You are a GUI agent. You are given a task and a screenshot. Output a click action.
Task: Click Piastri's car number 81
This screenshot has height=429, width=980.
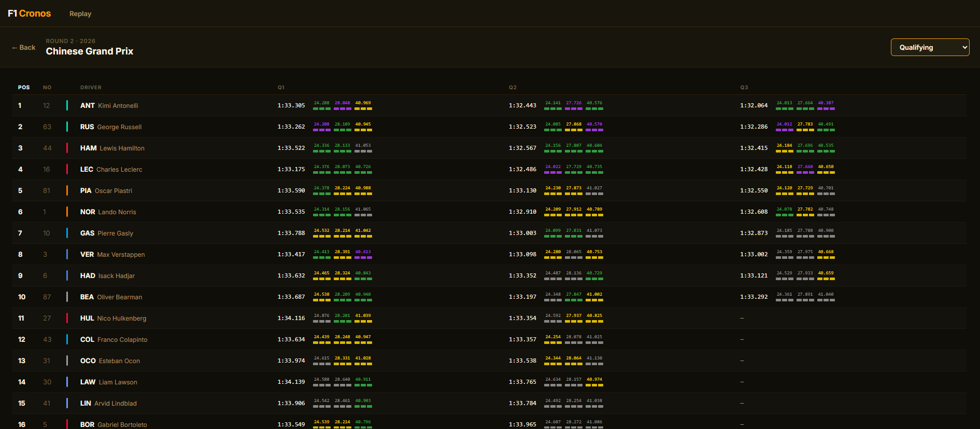[47, 191]
